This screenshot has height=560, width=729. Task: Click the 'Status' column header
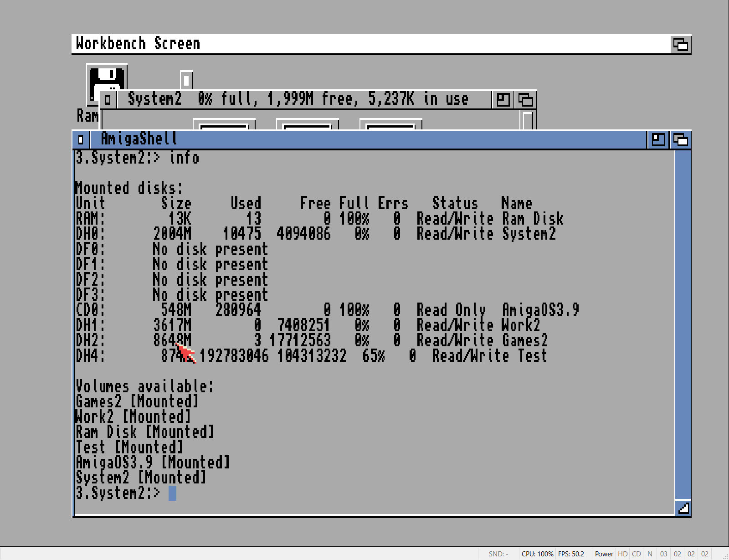(x=455, y=203)
